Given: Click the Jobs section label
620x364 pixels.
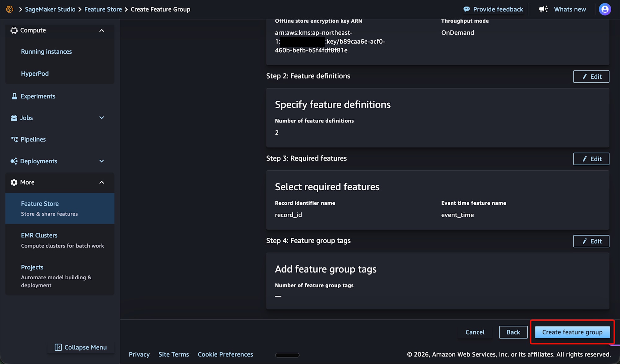Looking at the screenshot, I should 26,118.
